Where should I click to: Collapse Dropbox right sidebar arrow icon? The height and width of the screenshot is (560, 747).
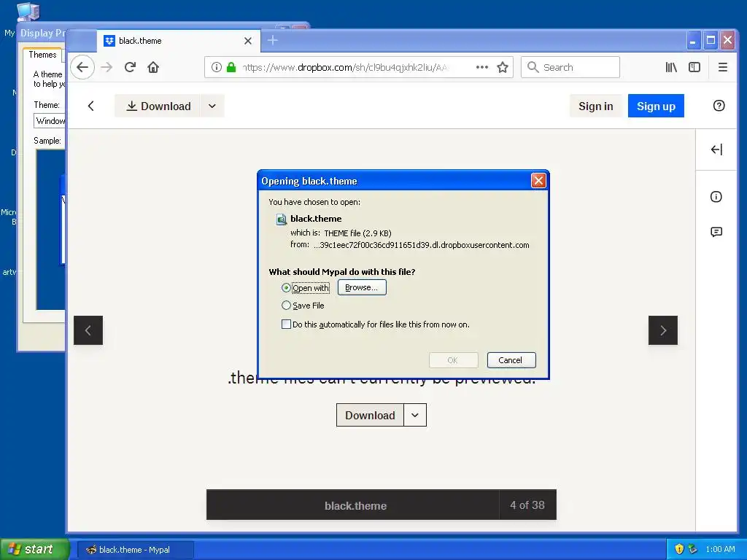click(x=716, y=149)
